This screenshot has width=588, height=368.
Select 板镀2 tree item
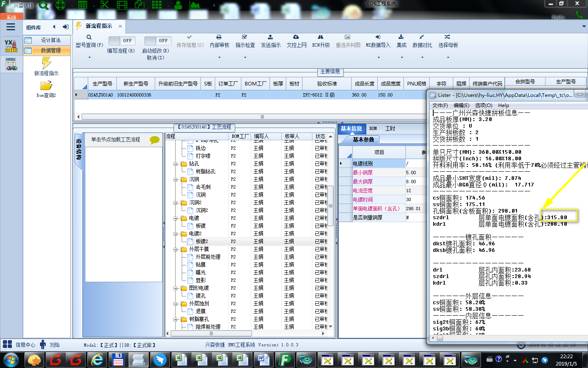click(202, 242)
